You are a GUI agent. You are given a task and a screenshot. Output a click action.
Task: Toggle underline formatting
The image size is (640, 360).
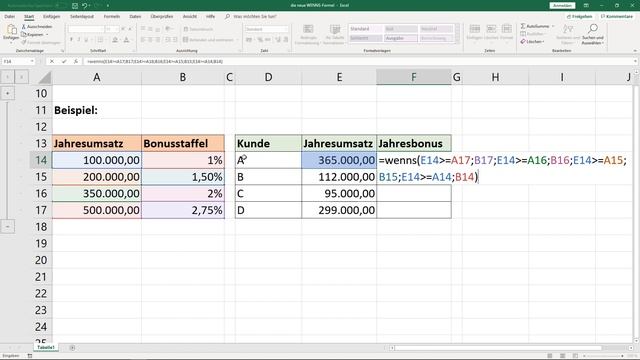pos(86,40)
